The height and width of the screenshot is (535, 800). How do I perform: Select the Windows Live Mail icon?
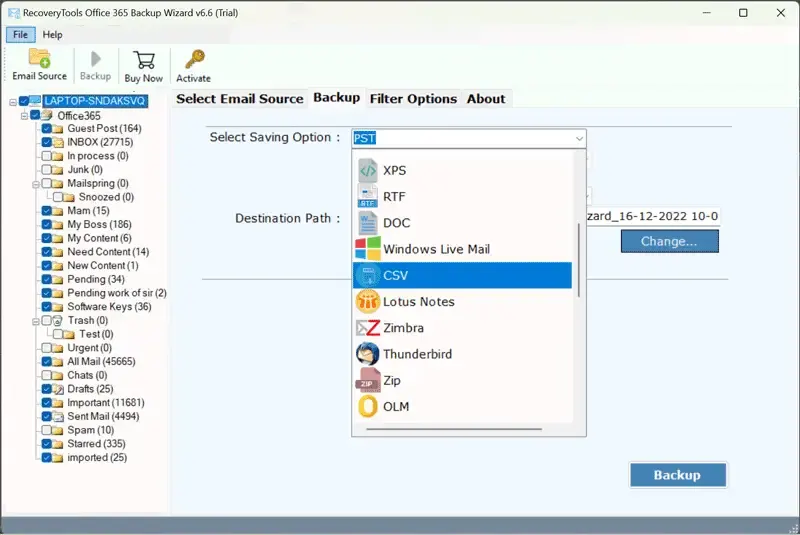tap(367, 249)
